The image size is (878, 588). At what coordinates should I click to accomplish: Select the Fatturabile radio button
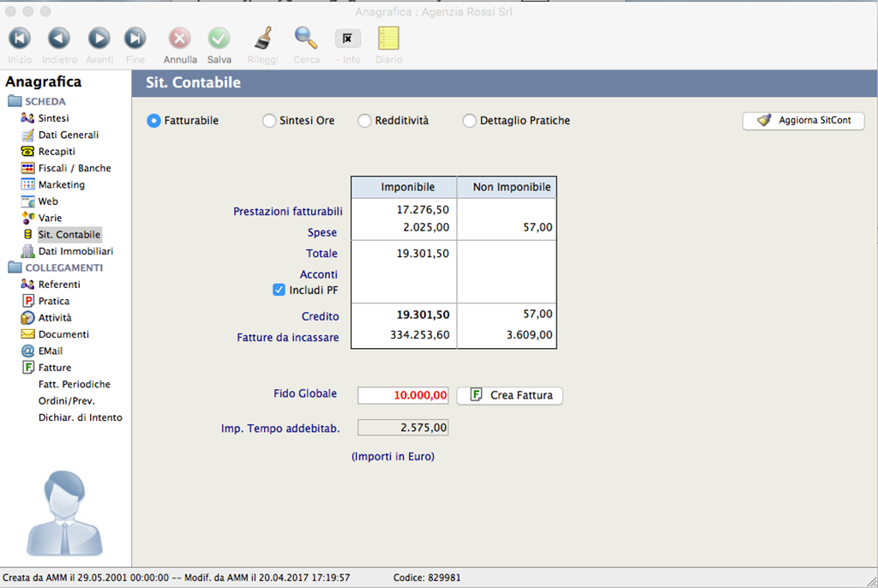click(x=153, y=120)
